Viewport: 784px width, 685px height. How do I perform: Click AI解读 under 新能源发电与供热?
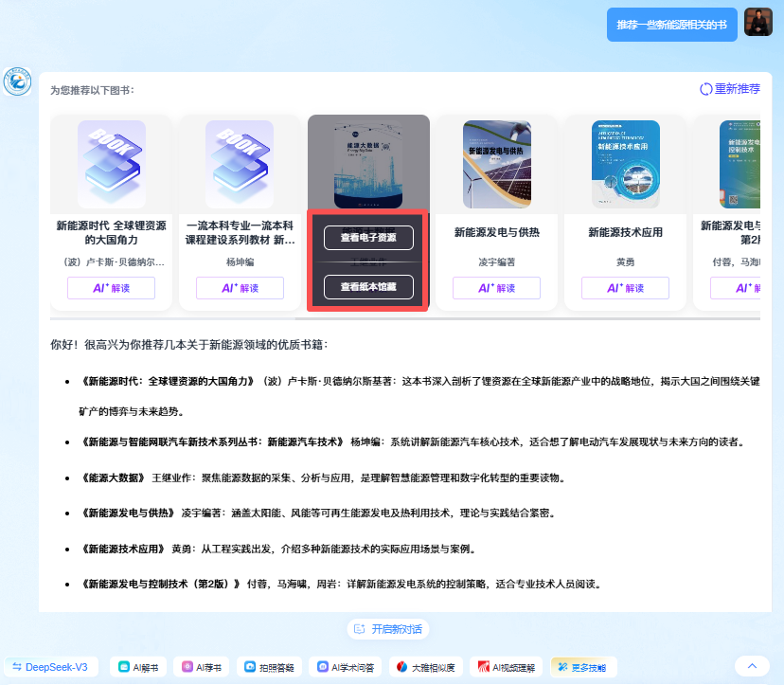click(x=496, y=288)
